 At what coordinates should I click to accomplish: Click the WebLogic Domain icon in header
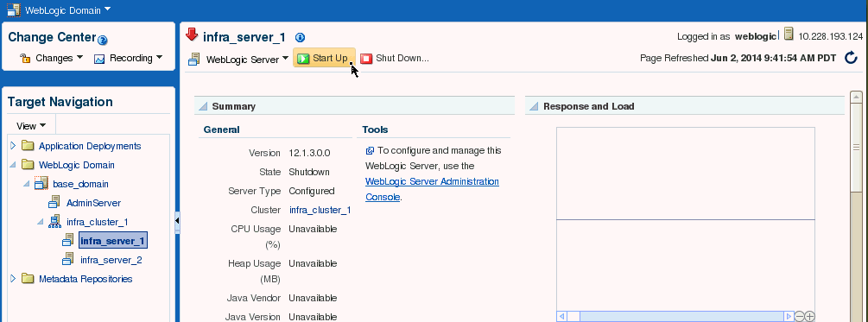pyautogui.click(x=14, y=10)
